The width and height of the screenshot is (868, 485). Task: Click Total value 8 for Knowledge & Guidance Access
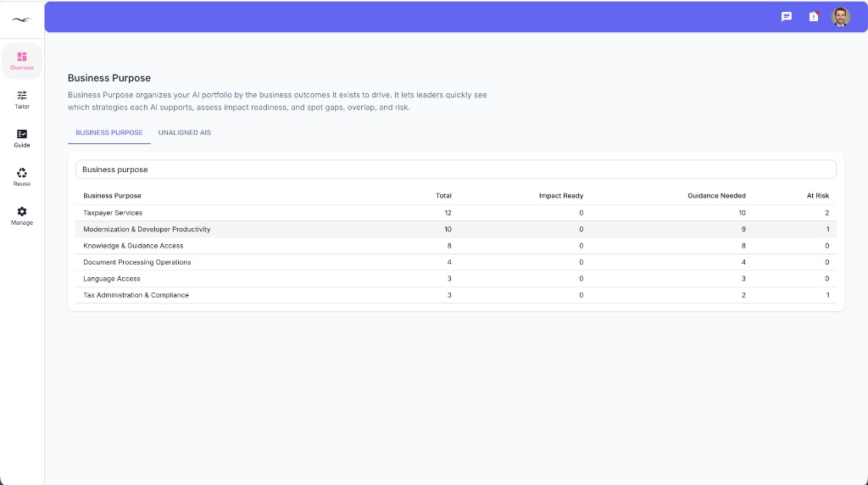coord(449,246)
